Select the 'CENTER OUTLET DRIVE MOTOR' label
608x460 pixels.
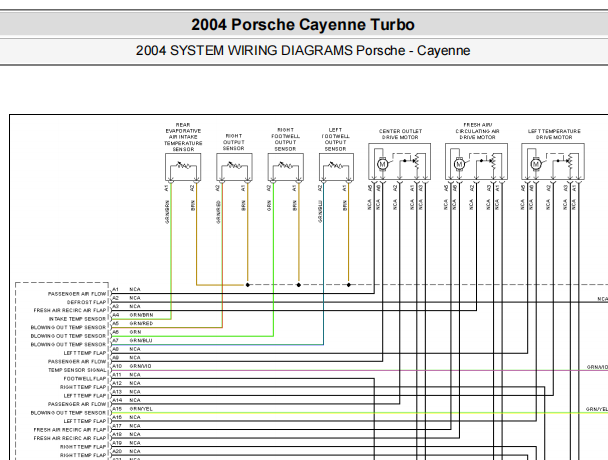coord(400,134)
